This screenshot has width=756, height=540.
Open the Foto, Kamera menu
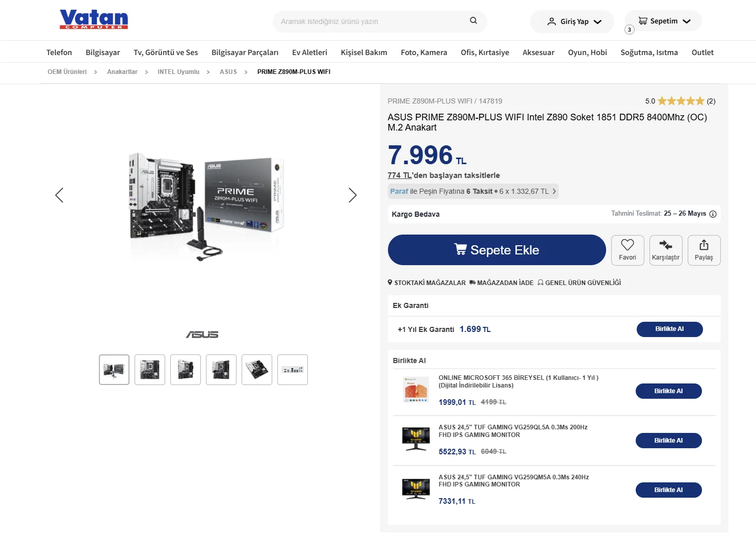click(x=424, y=53)
